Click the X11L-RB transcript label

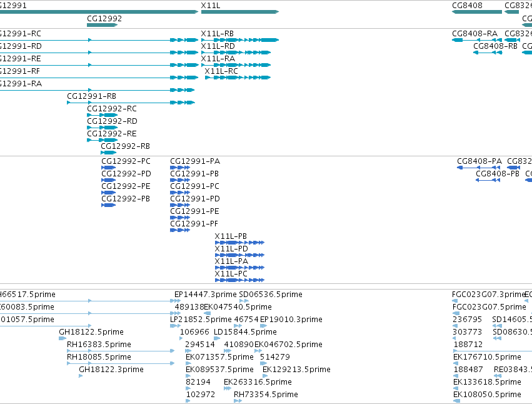pyautogui.click(x=217, y=34)
